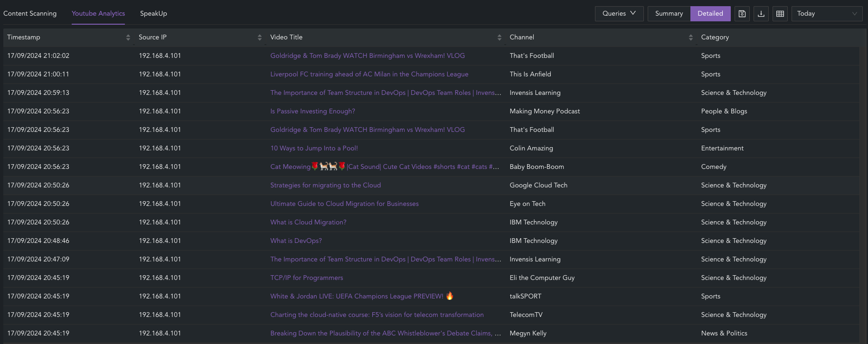Click timestamp 17/09/2024 20:59:13
The width and height of the screenshot is (868, 344).
pyautogui.click(x=38, y=93)
